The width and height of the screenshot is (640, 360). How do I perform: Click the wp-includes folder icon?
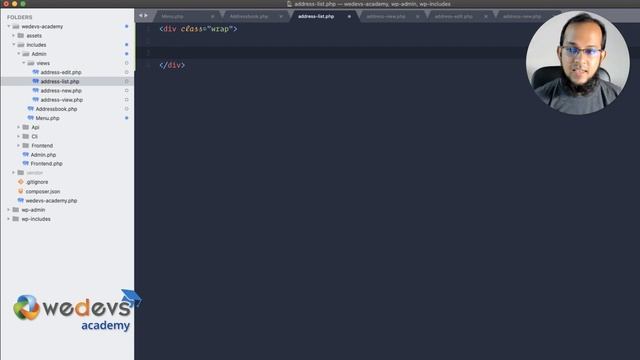tap(16, 219)
